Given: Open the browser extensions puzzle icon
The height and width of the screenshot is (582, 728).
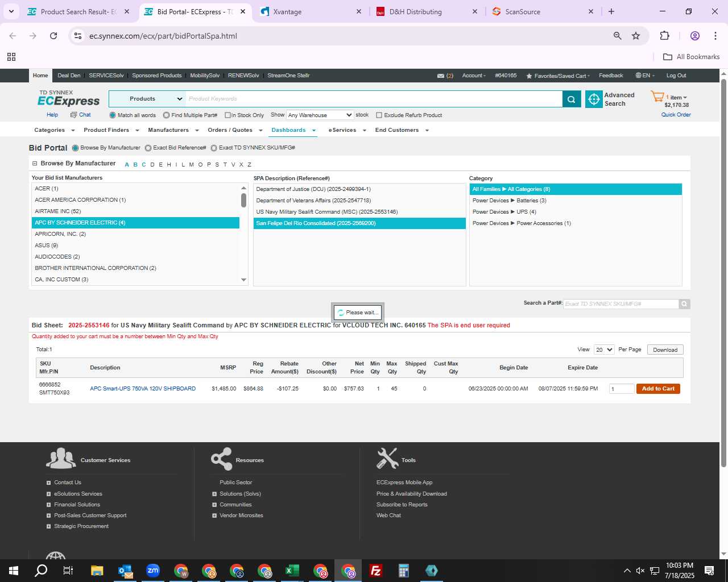Looking at the screenshot, I should [x=664, y=36].
